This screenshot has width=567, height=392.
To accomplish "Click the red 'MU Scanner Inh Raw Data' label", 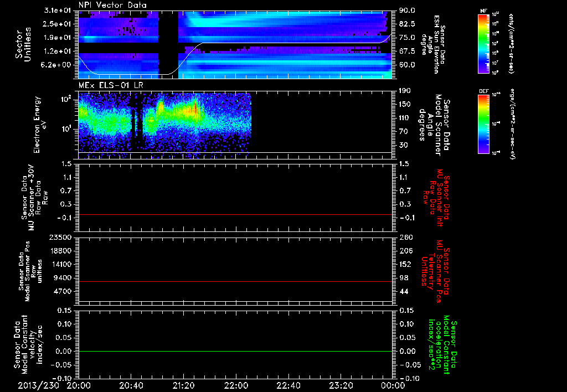I will click(x=436, y=198).
